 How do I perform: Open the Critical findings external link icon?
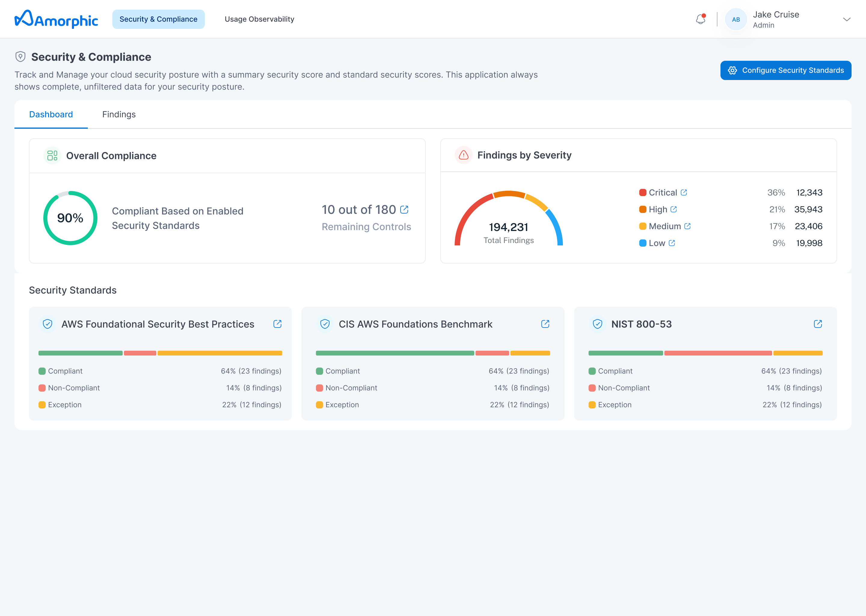tap(683, 192)
